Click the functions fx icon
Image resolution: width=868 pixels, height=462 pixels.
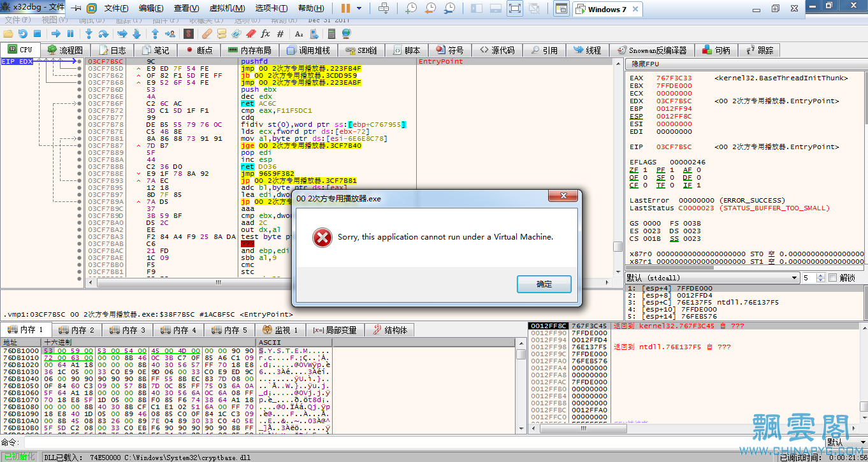click(265, 33)
